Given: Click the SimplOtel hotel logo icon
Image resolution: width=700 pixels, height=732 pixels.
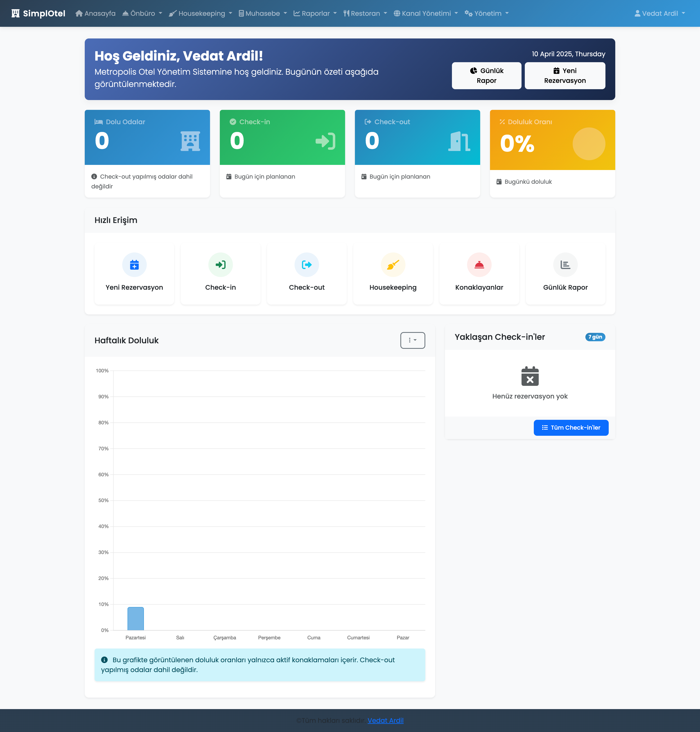Looking at the screenshot, I should coord(15,14).
